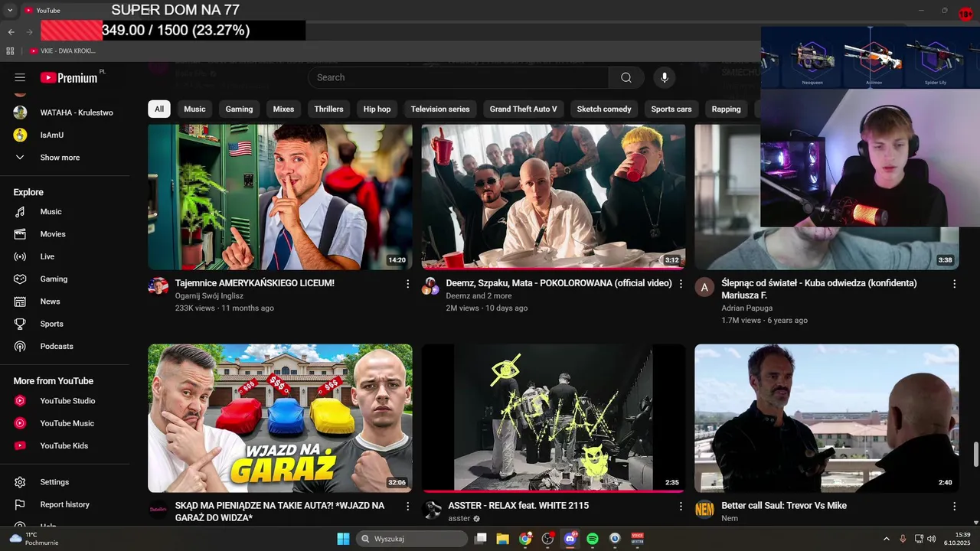Play Better call Saul Trevor Vs Mike thumbnail

tap(826, 418)
